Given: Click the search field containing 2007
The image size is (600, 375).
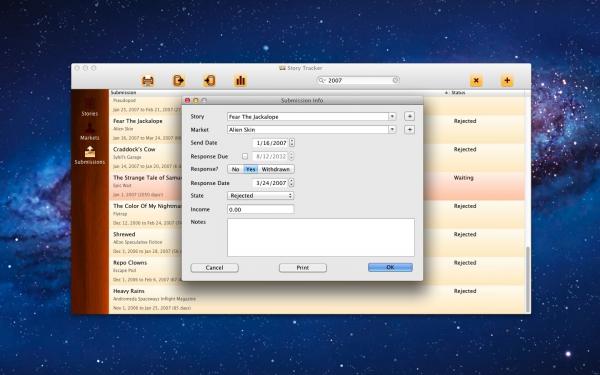Looking at the screenshot, I should click(358, 80).
